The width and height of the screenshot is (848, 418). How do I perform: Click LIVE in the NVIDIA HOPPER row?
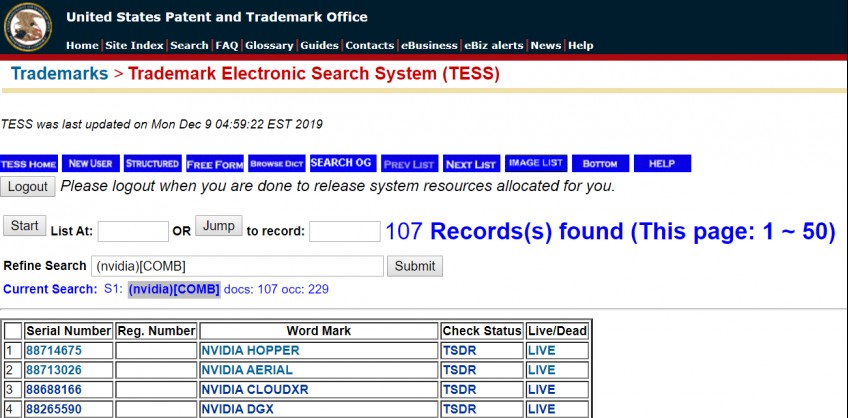click(x=541, y=350)
